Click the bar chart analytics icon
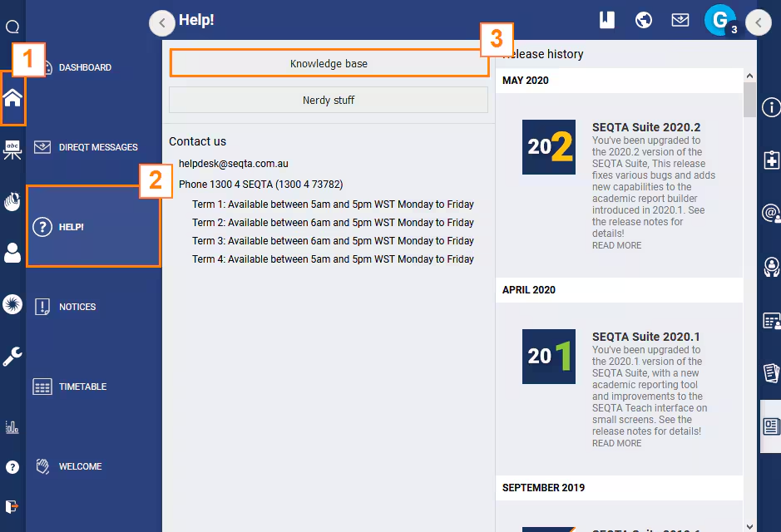The height and width of the screenshot is (532, 781). coord(12,427)
